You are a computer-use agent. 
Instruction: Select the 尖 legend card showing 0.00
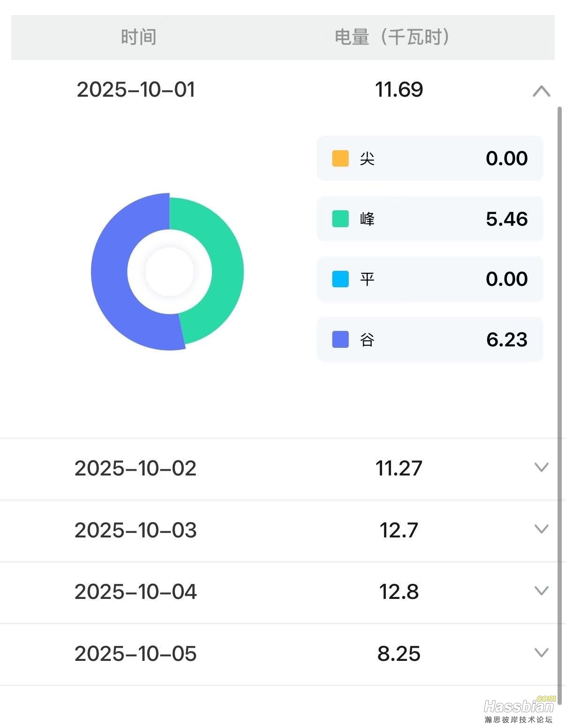[x=429, y=158]
